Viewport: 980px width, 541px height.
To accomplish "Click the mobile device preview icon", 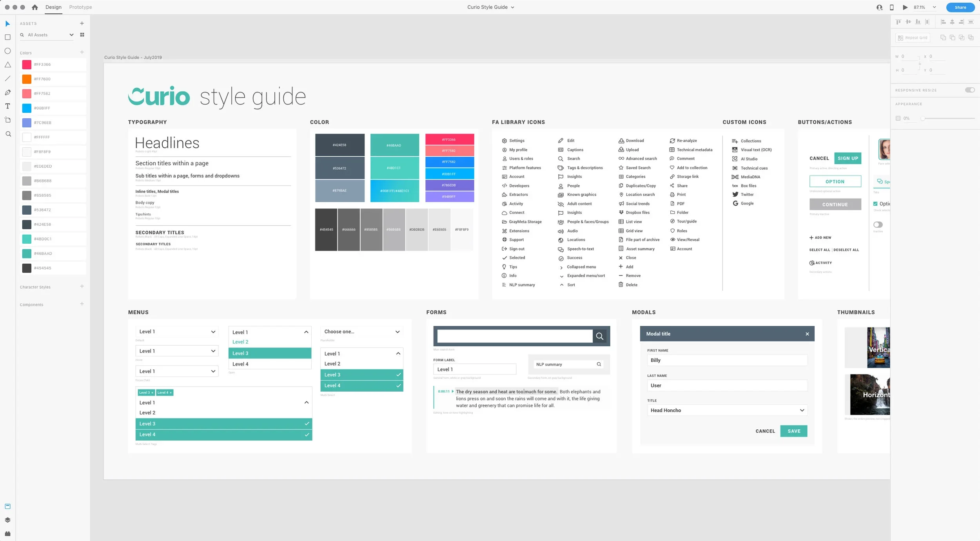I will coord(892,7).
